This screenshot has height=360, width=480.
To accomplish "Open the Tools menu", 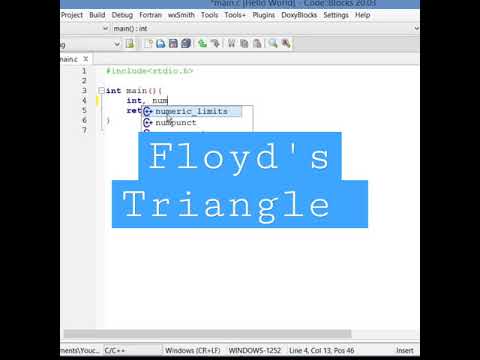I will coord(209,15).
